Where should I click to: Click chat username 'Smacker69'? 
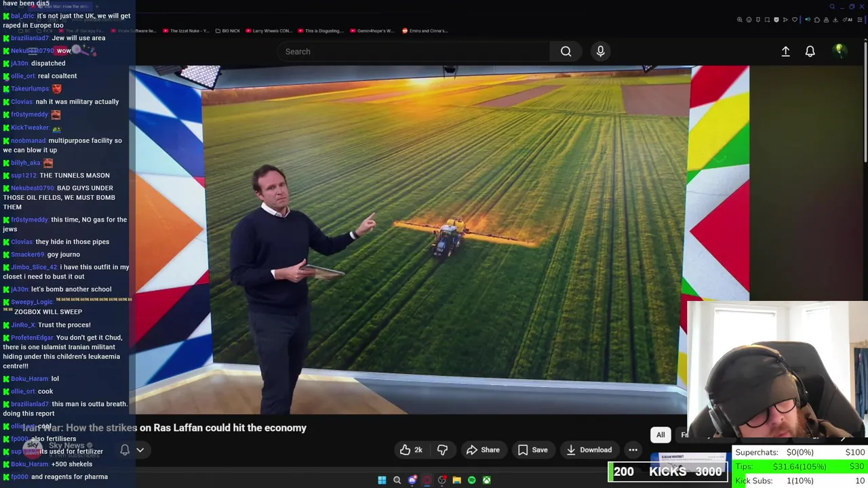coord(27,255)
